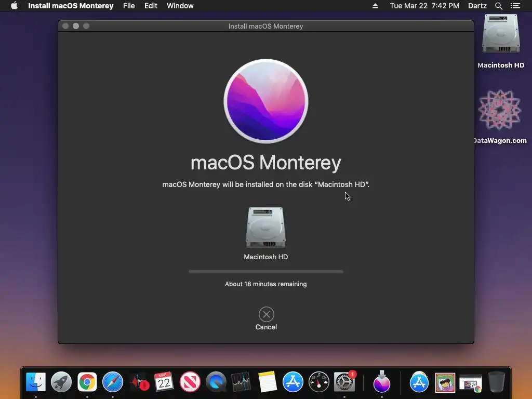The width and height of the screenshot is (532, 399).
Task: Open System Preferences with notification badge
Action: pos(344,382)
